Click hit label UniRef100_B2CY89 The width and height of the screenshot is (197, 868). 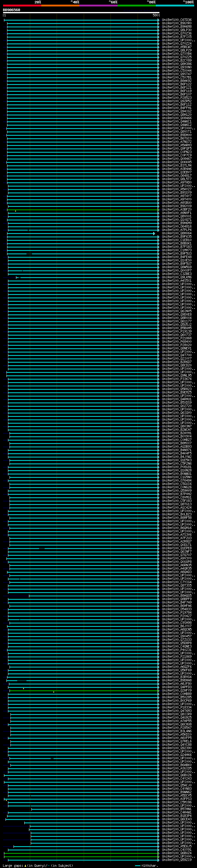click(x=176, y=61)
